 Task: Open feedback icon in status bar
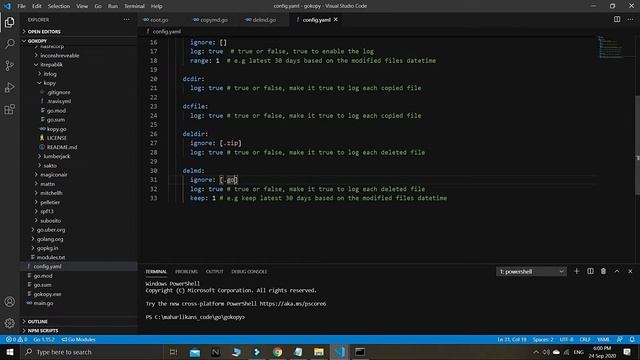tap(620, 340)
